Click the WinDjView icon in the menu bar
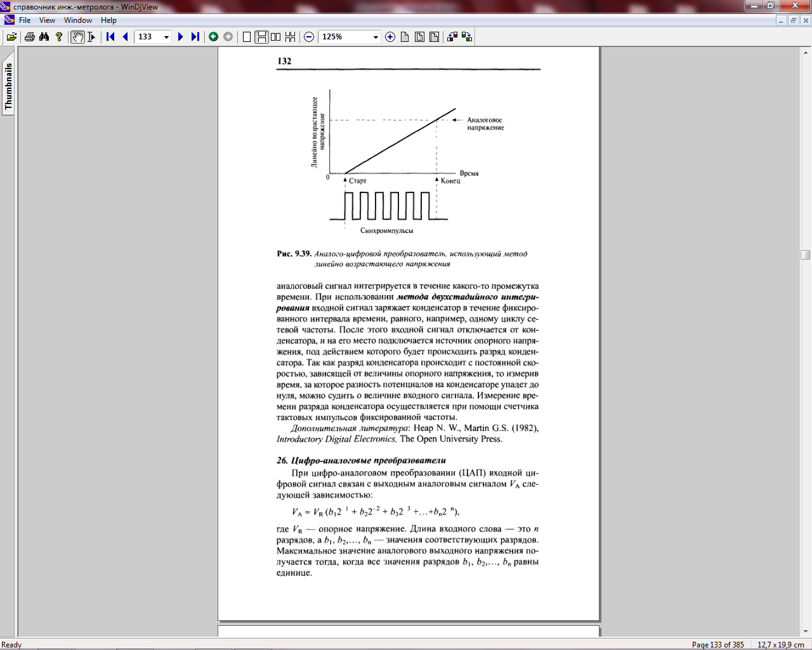The height and width of the screenshot is (650, 812). 9,20
